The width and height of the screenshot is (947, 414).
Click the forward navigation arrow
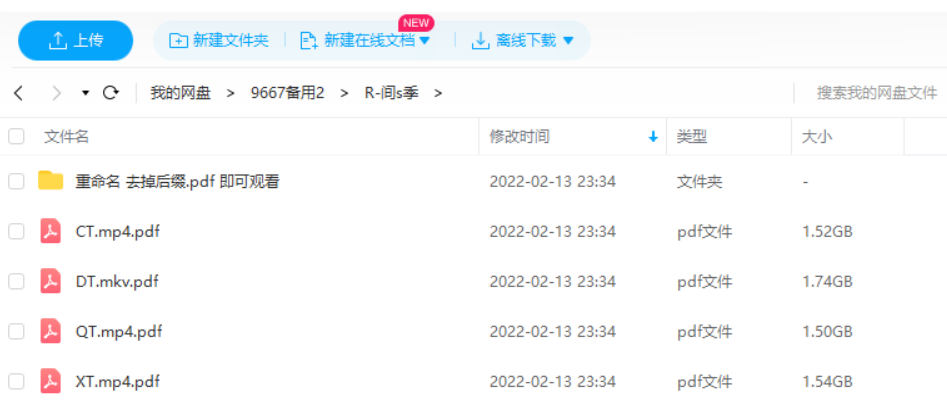(56, 93)
